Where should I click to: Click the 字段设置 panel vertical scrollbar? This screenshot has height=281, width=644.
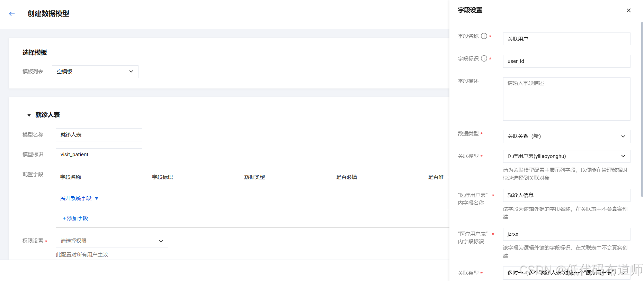tap(642, 109)
